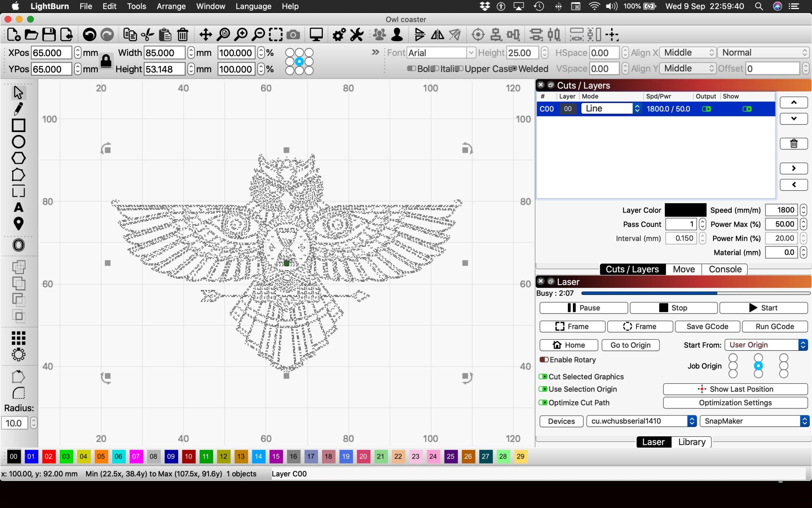The width and height of the screenshot is (812, 508).
Task: Toggle Show switch for layer C00
Action: coord(747,109)
